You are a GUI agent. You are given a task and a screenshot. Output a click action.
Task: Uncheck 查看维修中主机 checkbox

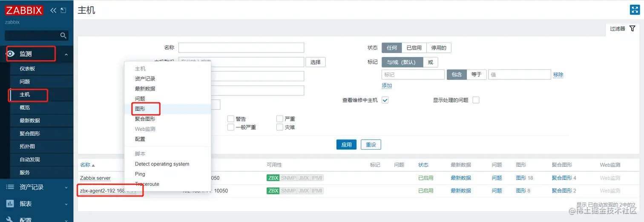click(x=385, y=100)
